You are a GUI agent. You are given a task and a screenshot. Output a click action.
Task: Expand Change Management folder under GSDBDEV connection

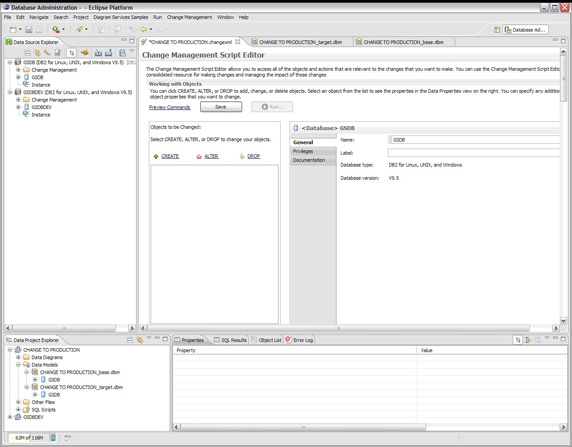tap(18, 100)
